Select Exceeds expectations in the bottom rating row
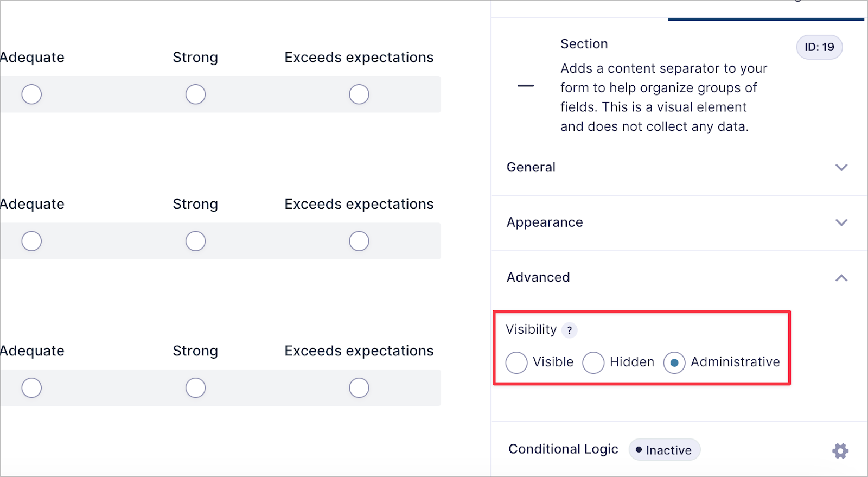The image size is (868, 477). 359,387
